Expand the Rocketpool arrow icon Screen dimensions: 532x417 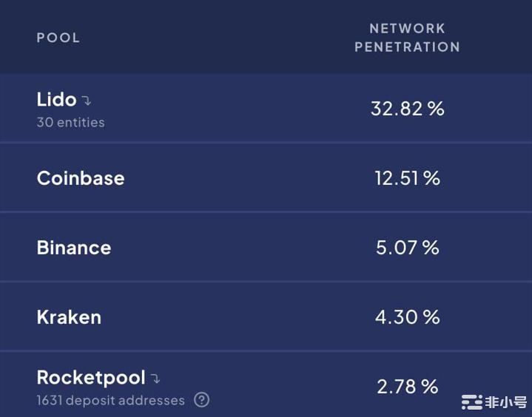pyautogui.click(x=155, y=379)
